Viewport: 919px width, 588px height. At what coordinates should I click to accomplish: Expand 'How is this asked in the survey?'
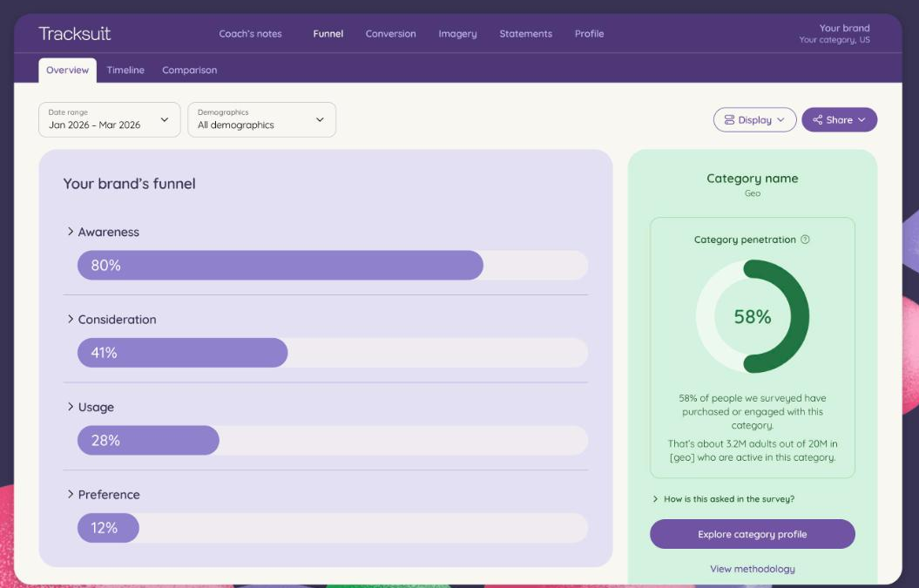click(x=723, y=499)
